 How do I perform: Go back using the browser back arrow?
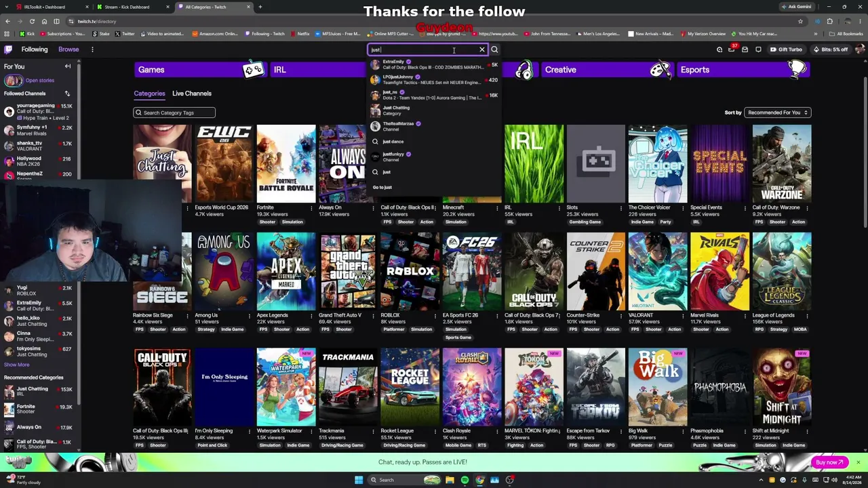click(x=7, y=21)
